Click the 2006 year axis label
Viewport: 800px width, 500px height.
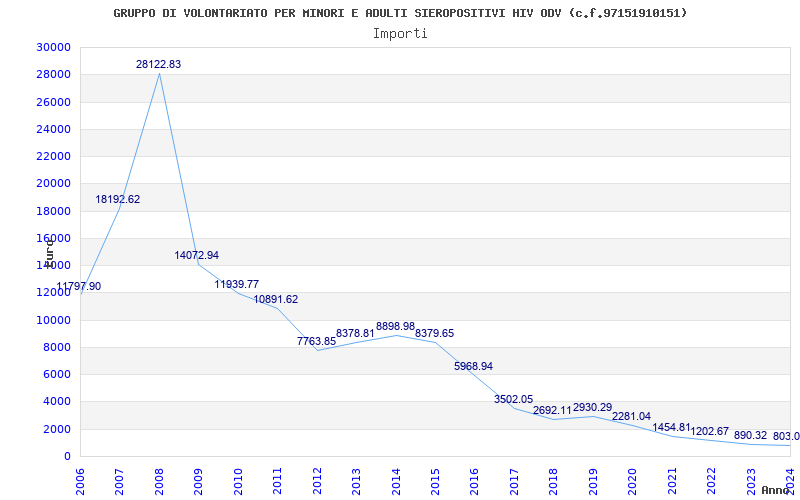[x=80, y=481]
